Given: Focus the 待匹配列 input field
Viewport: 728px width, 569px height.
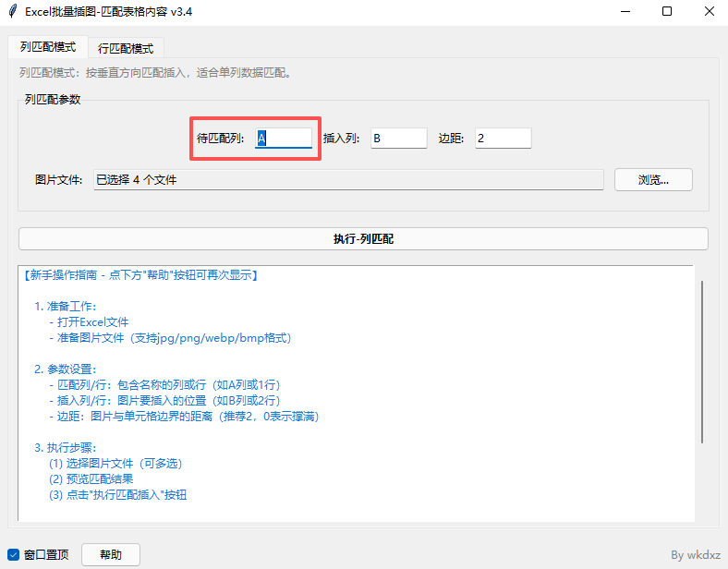Looking at the screenshot, I should click(284, 138).
